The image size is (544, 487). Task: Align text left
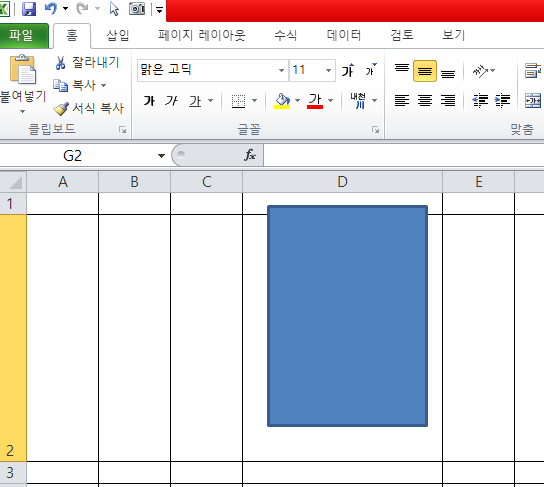pos(402,101)
